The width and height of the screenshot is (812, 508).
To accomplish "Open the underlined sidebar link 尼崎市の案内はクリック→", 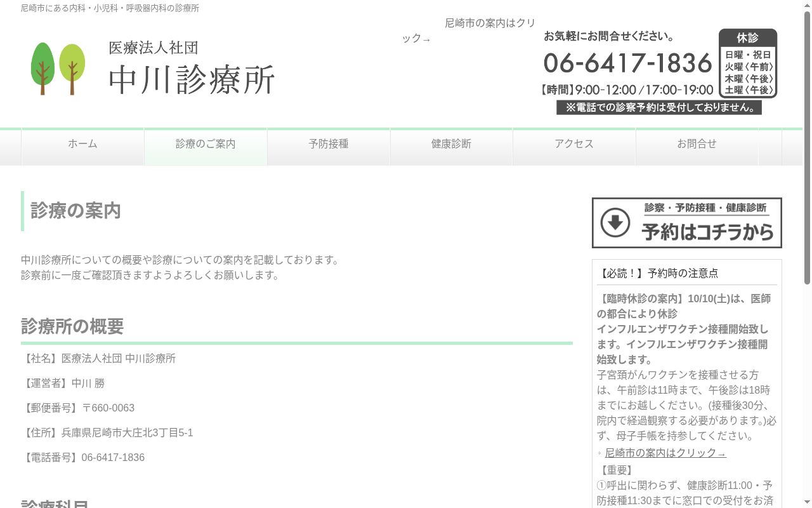I will click(665, 453).
